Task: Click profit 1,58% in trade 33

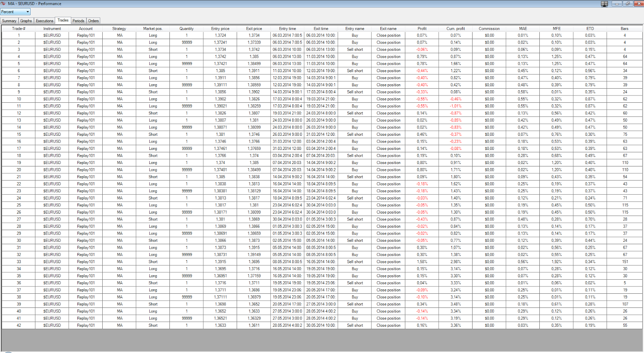Action: pos(422,262)
